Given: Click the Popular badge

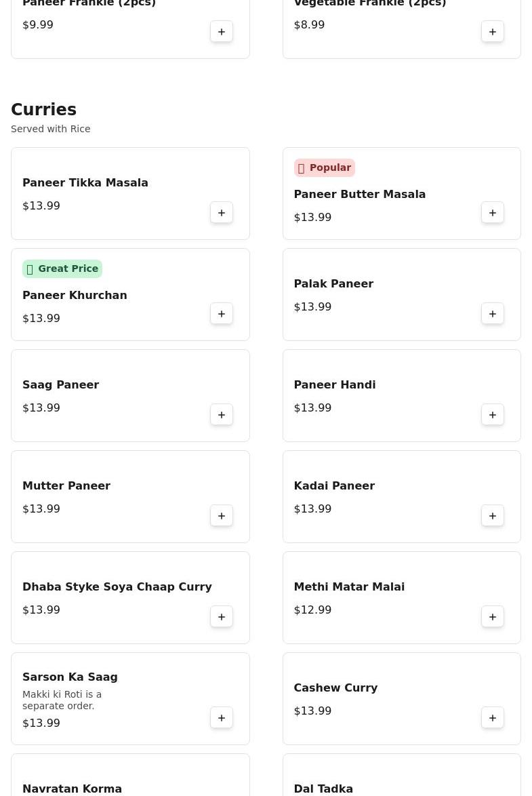Looking at the screenshot, I should (325, 168).
